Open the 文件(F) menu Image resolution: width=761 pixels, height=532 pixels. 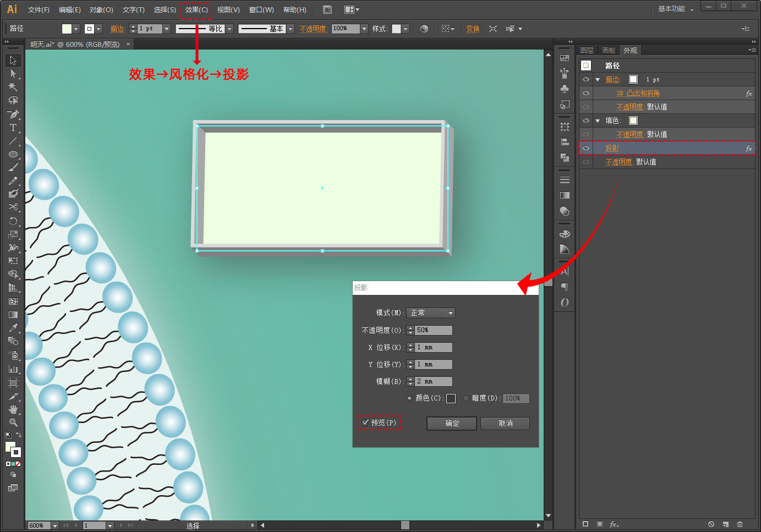(x=39, y=10)
